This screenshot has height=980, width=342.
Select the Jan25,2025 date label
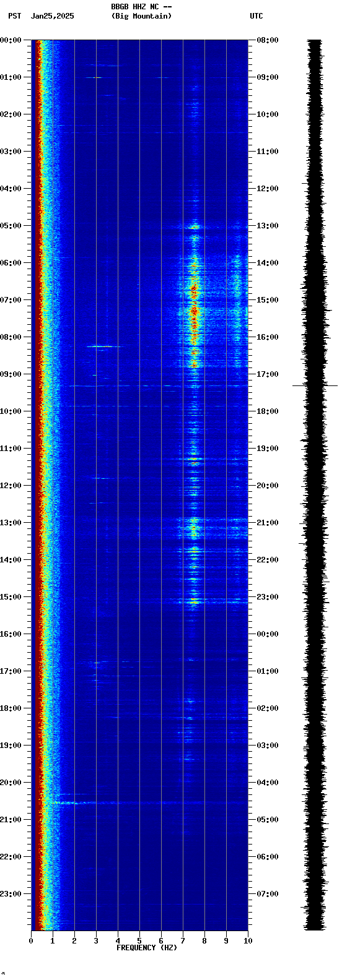[x=53, y=16]
